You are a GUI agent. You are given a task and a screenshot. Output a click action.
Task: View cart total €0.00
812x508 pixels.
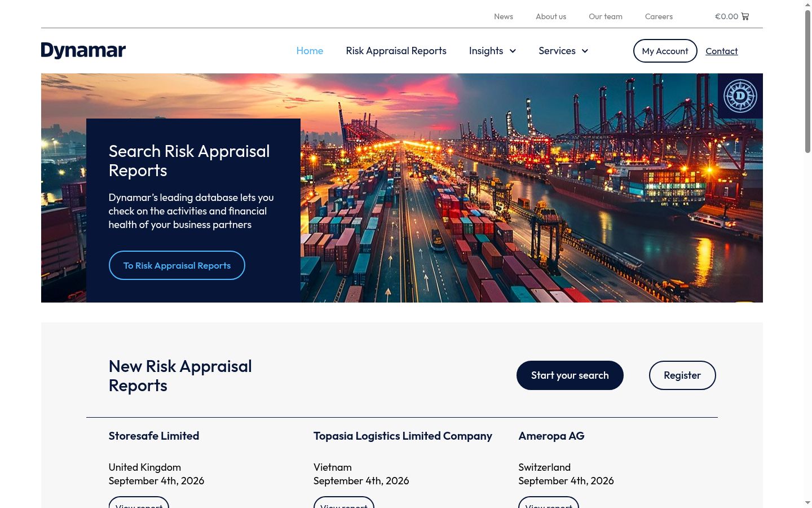(x=726, y=16)
